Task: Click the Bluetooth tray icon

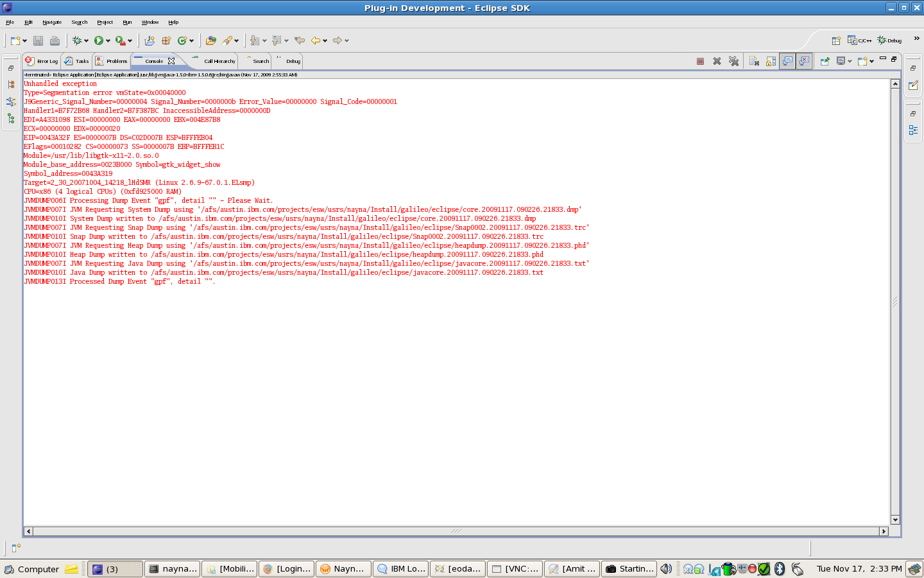Action: (x=780, y=569)
